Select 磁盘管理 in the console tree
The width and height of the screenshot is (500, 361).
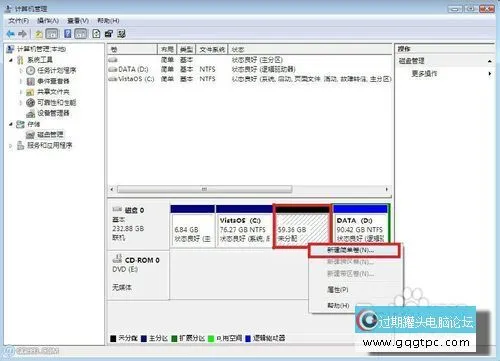[50, 135]
